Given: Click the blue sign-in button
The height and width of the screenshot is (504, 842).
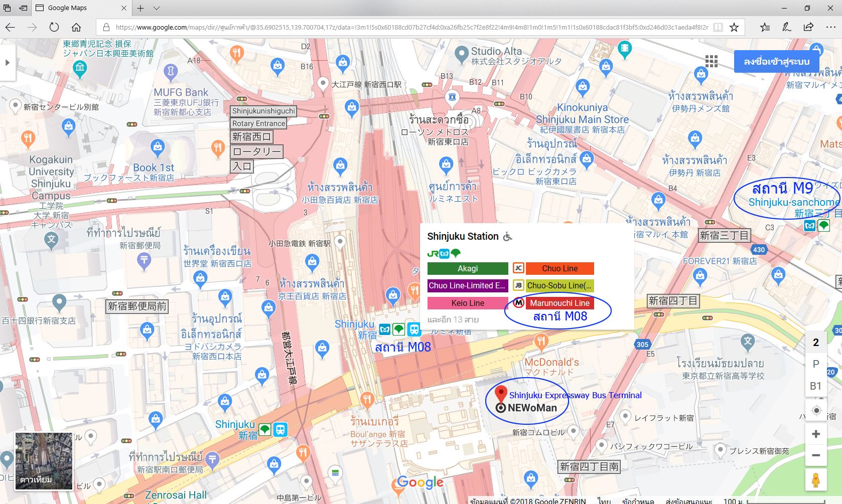Looking at the screenshot, I should point(776,62).
